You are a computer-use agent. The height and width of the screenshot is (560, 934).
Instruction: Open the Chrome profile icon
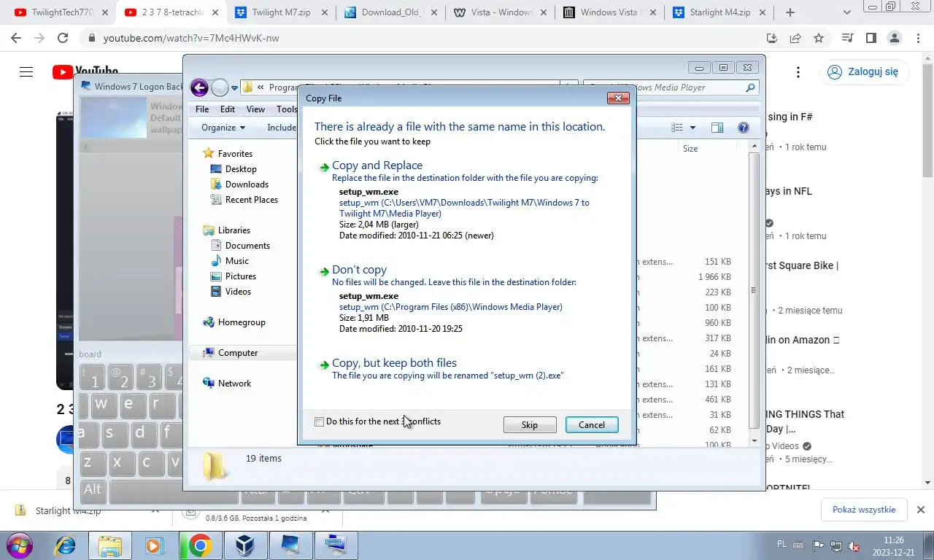coord(894,38)
